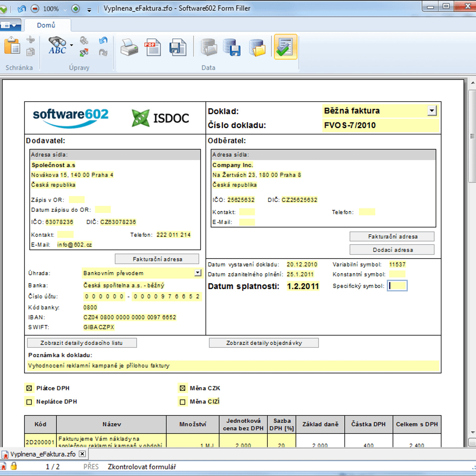Click the Paste clipboard icon
Viewport: 476px width, 476px height.
pos(12,46)
